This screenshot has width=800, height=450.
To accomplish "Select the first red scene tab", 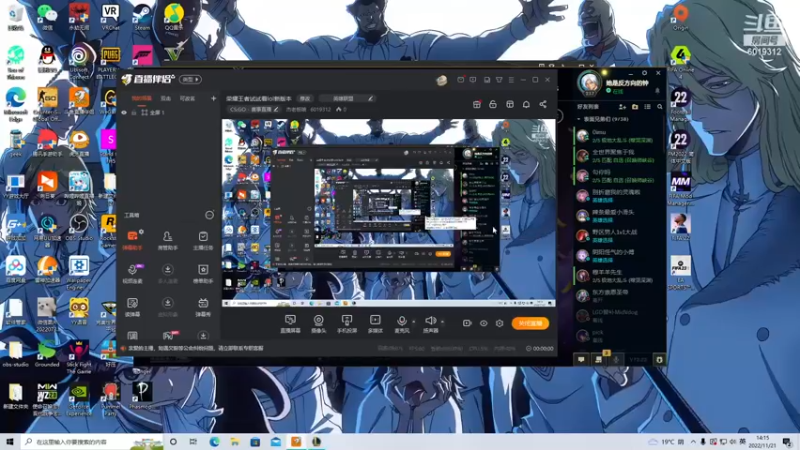I will [x=141, y=98].
